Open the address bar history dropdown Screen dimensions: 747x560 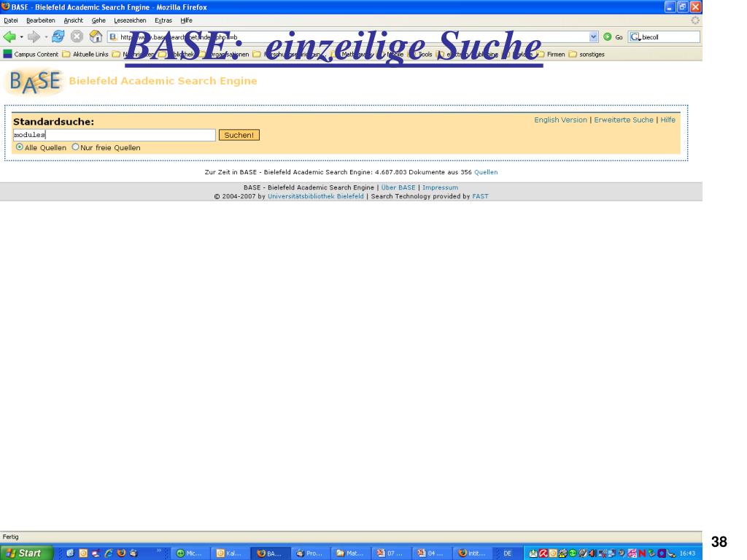[x=593, y=36]
